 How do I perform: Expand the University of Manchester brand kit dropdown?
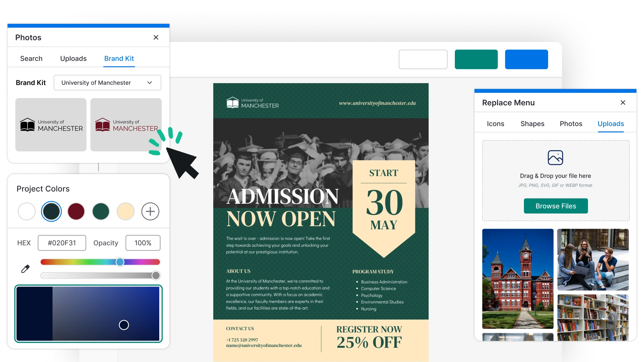[150, 83]
